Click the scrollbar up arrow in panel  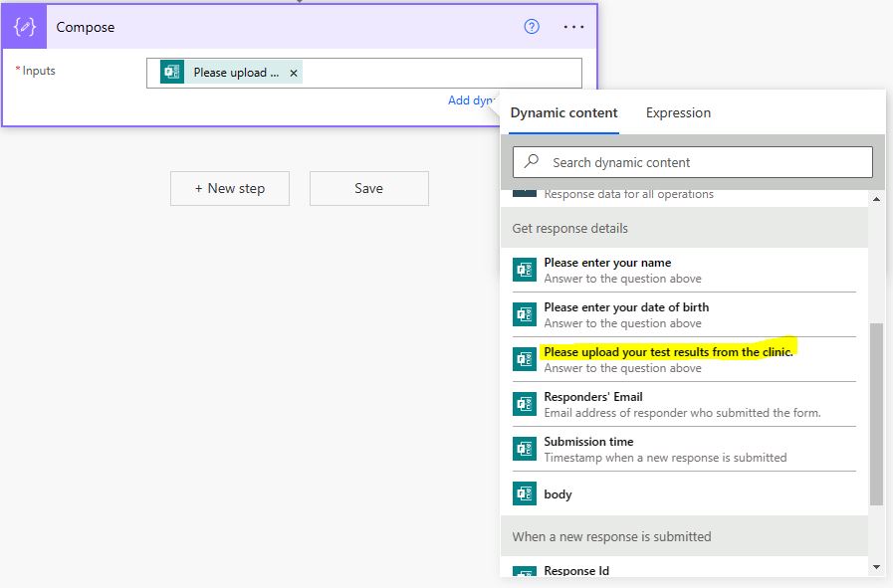click(876, 199)
